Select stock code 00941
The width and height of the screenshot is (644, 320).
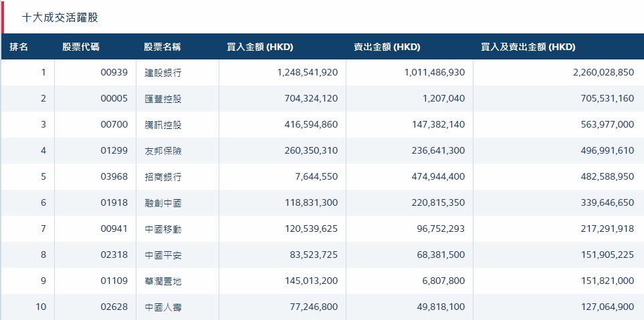pos(114,228)
